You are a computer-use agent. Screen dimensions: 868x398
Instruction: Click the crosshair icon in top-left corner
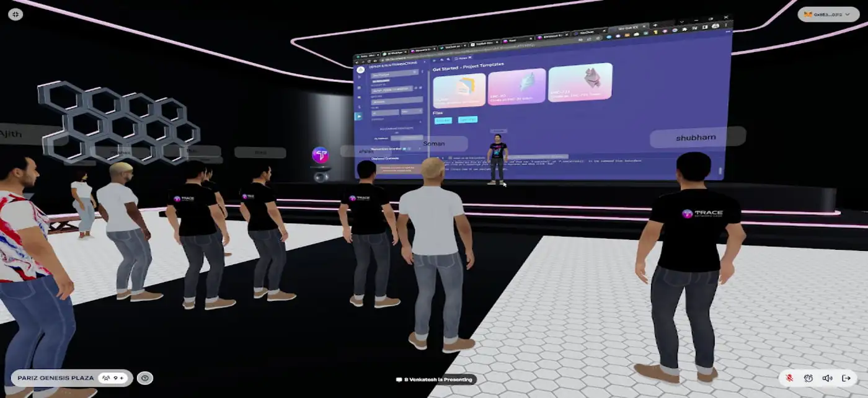click(15, 14)
